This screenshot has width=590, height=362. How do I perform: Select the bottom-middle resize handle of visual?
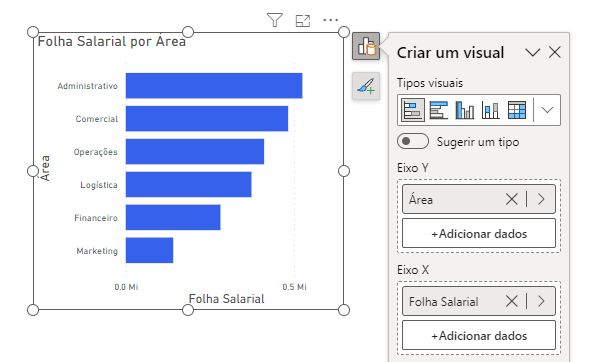pyautogui.click(x=188, y=310)
